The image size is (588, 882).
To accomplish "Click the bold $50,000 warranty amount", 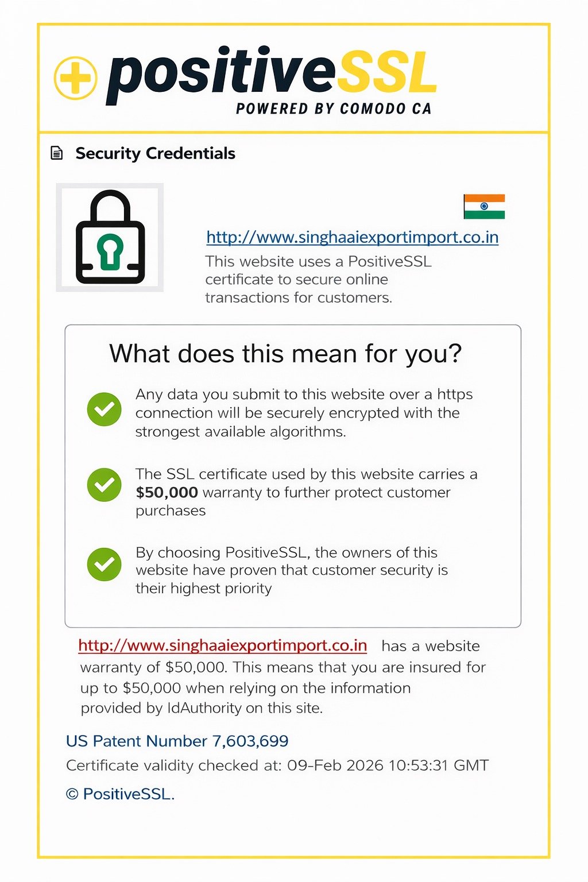I will pyautogui.click(x=167, y=492).
